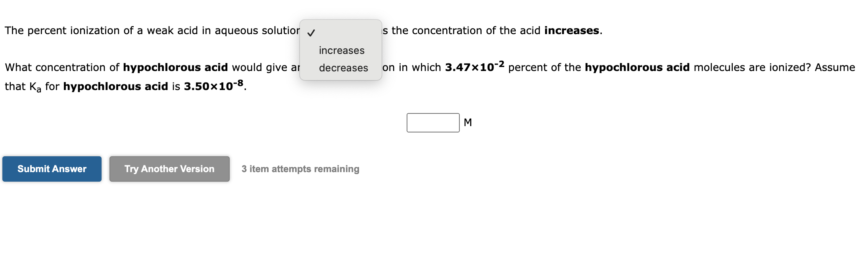Click the Submit Answer button
The height and width of the screenshot is (280, 868).
pos(51,169)
